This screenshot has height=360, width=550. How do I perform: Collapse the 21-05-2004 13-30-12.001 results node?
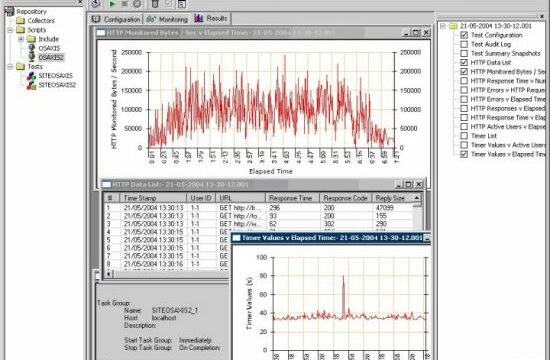443,26
